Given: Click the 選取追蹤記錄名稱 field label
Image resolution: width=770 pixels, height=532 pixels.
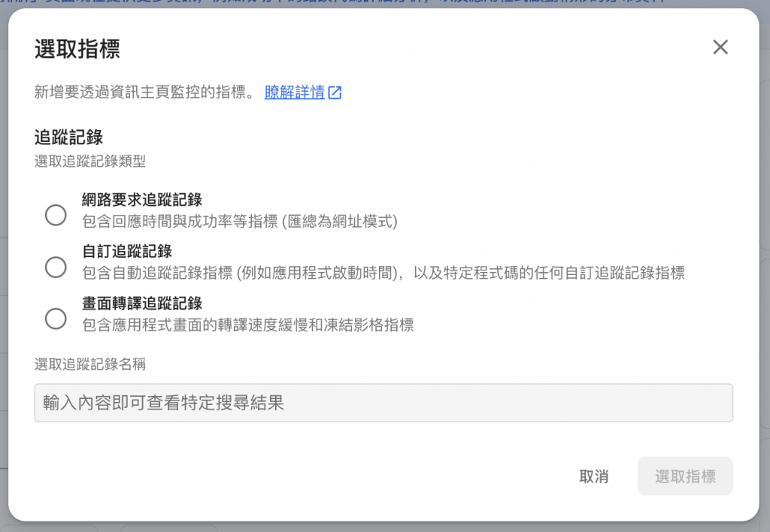Looking at the screenshot, I should (x=90, y=364).
